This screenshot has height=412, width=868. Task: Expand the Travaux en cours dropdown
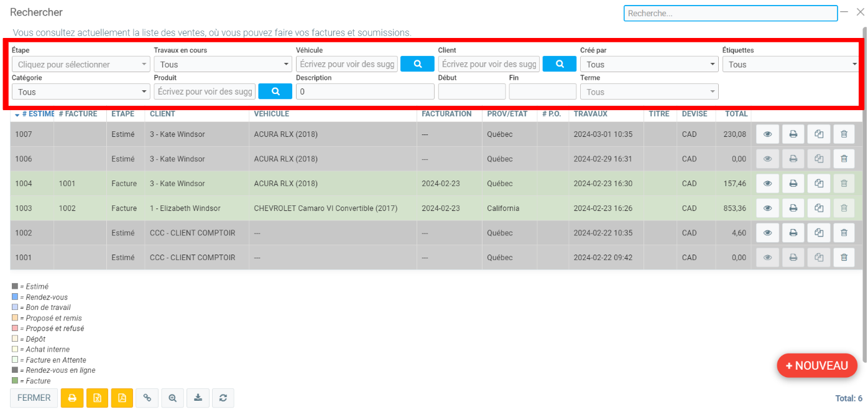tap(223, 64)
